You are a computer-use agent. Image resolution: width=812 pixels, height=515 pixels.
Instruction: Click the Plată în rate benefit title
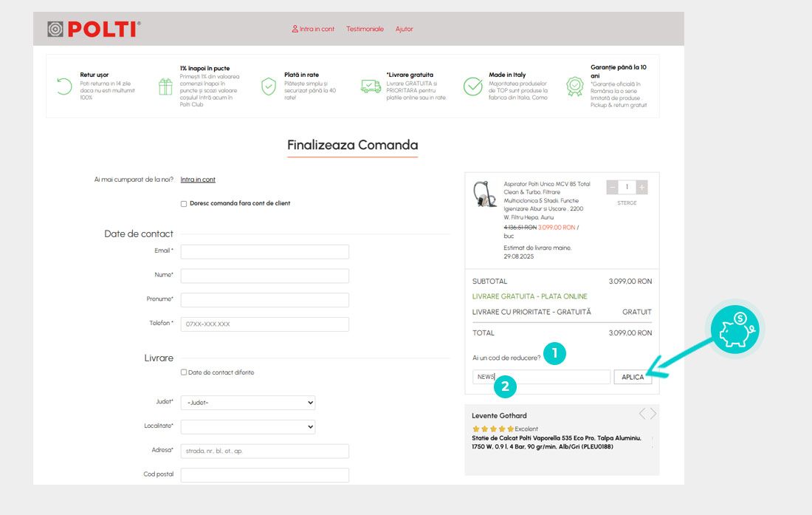301,75
